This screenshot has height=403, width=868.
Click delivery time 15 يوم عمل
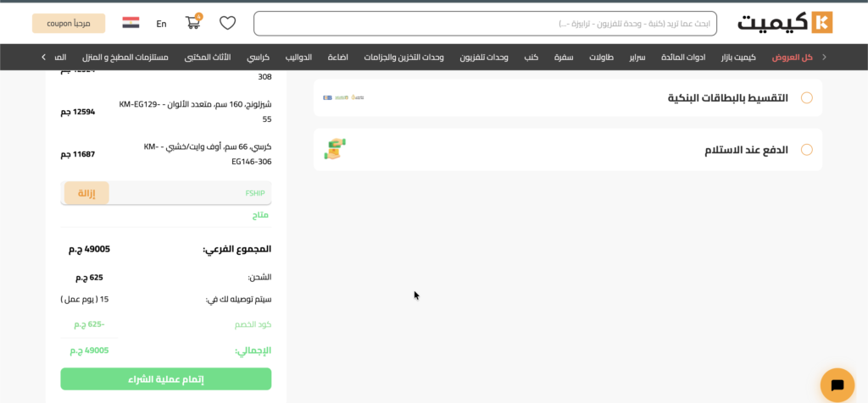85,300
